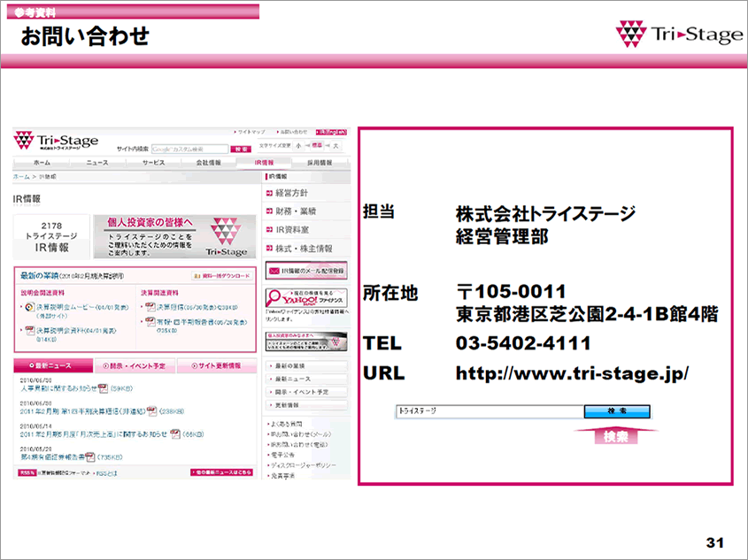Open 財務・業績 in the IR side menu

[296, 211]
